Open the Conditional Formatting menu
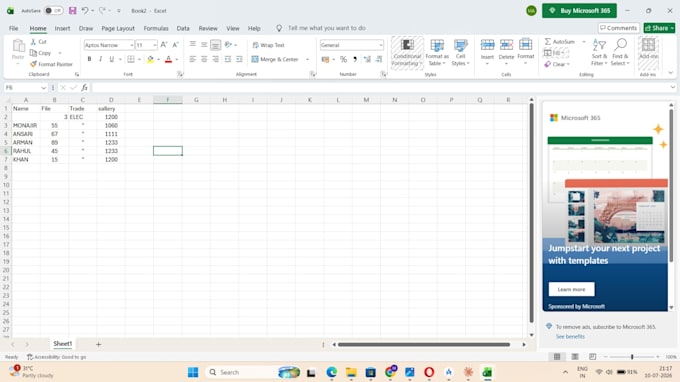This screenshot has width=680, height=382. tap(407, 53)
